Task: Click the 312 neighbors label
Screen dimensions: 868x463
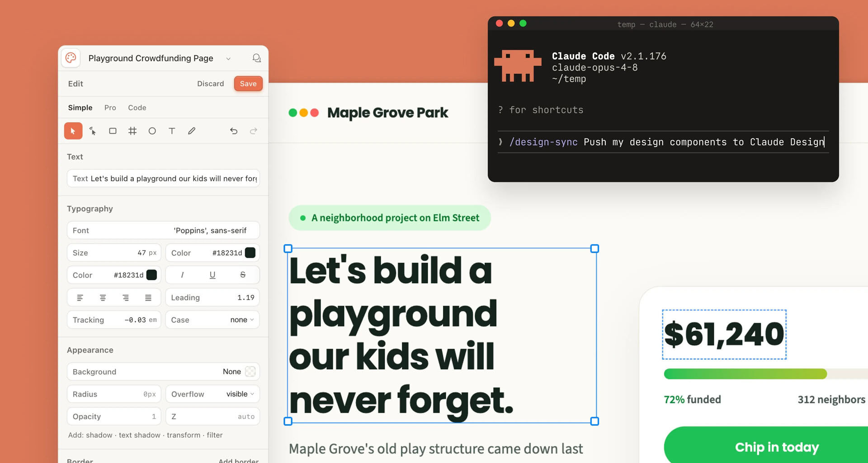Action: [831, 400]
